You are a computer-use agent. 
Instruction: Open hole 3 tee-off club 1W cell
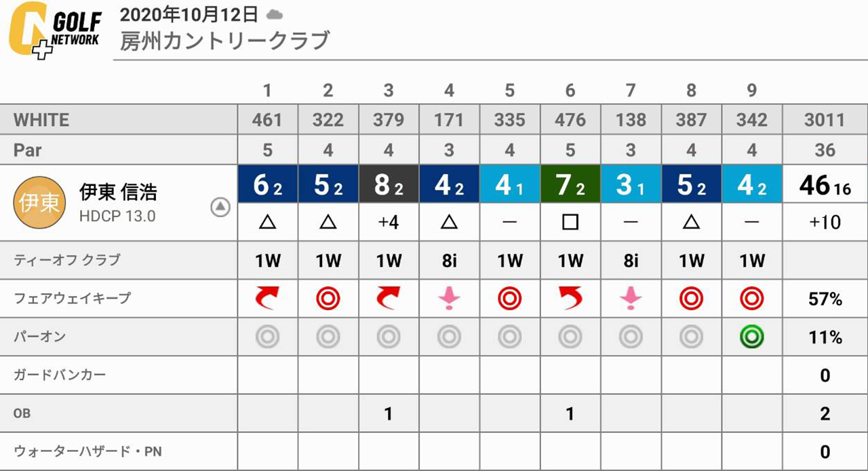tap(389, 261)
